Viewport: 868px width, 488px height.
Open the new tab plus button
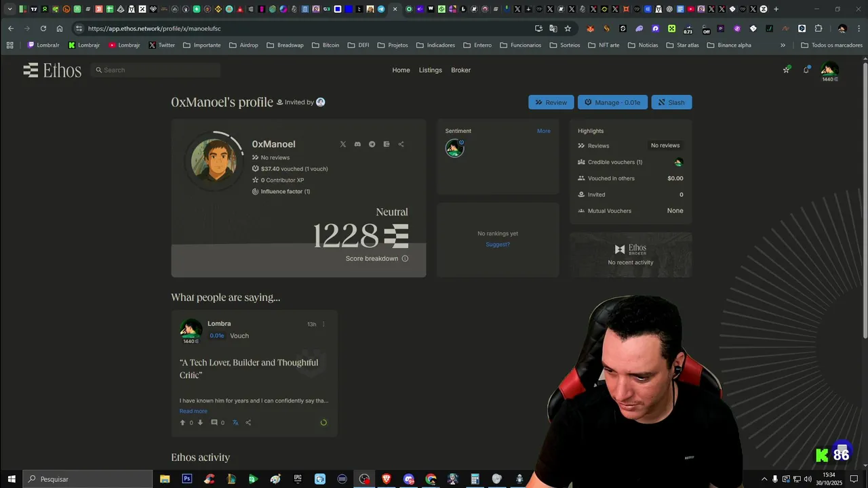point(776,9)
